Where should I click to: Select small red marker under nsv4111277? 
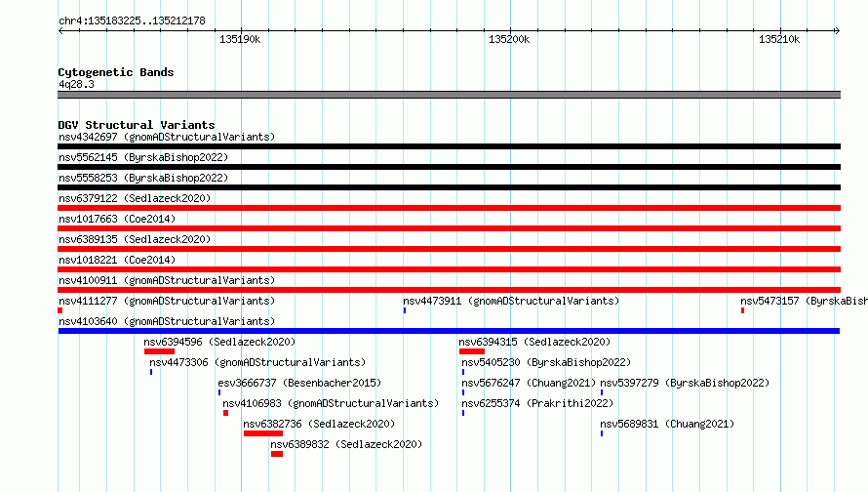click(60, 310)
